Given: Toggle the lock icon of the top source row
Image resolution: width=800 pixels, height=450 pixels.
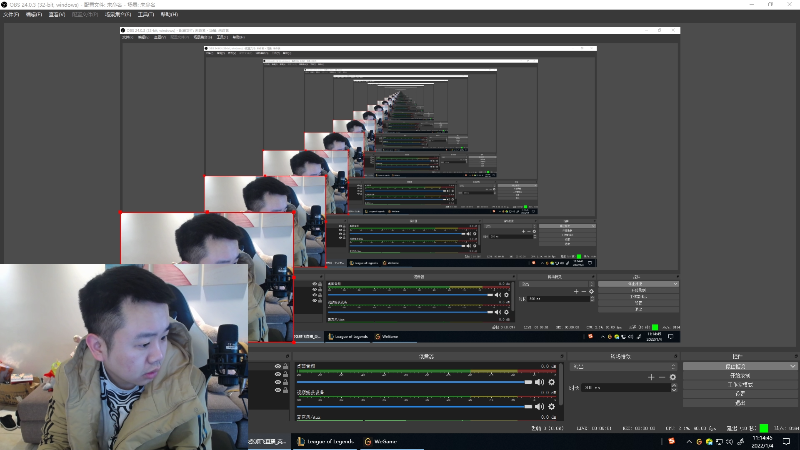Looking at the screenshot, I should [x=286, y=366].
